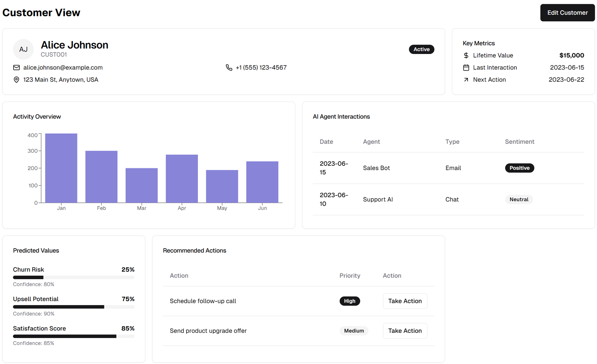This screenshot has height=364, width=597.
Task: Click the Positive sentiment badge
Action: tap(519, 168)
